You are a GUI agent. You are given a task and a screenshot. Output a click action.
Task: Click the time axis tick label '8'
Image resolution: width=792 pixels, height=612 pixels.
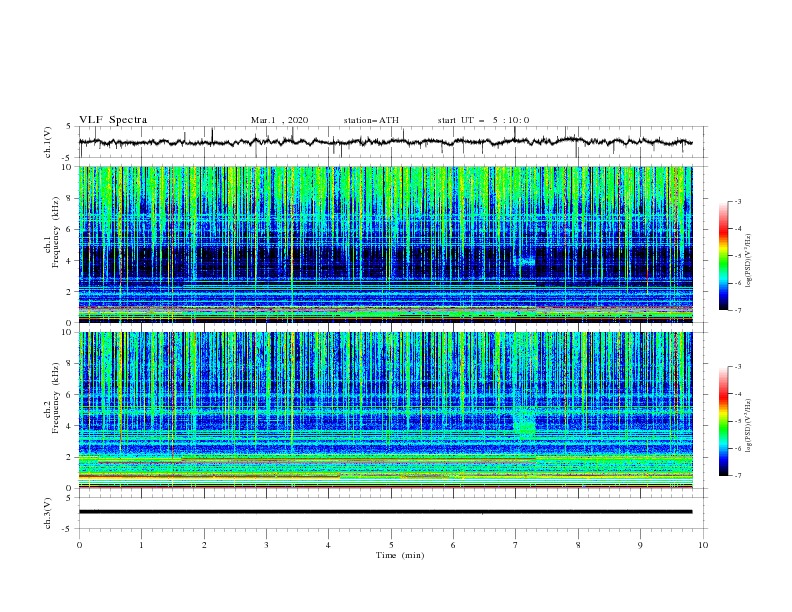[578, 545]
